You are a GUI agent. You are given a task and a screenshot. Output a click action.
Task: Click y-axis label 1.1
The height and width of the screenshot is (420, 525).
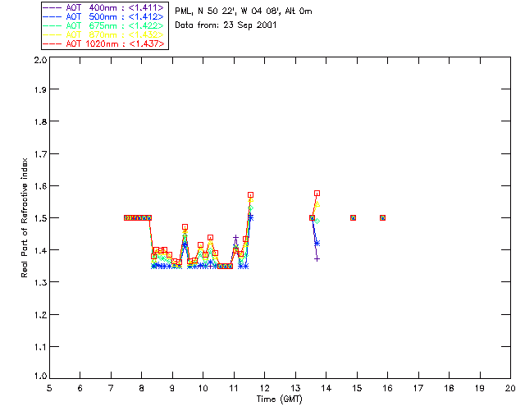(40, 347)
